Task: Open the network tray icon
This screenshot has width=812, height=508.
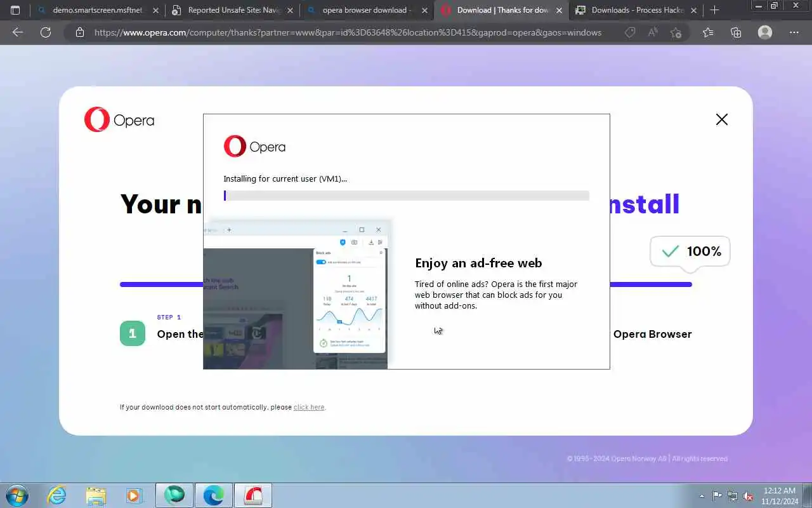Action: (733, 496)
